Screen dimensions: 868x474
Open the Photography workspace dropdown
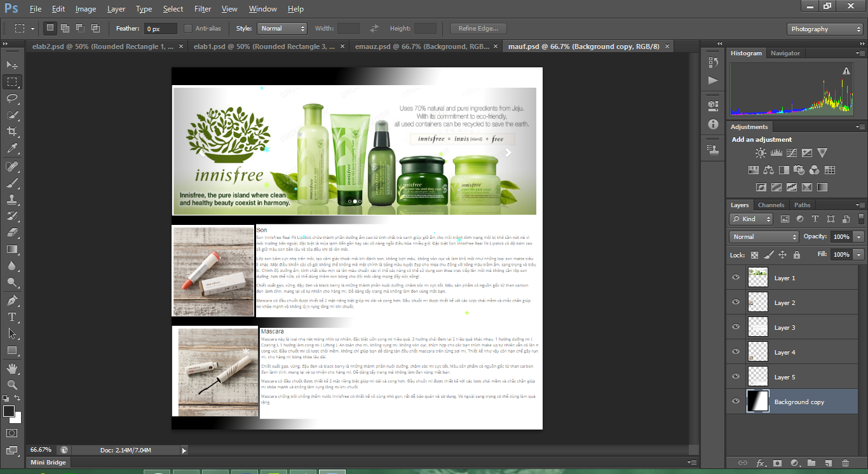825,29
